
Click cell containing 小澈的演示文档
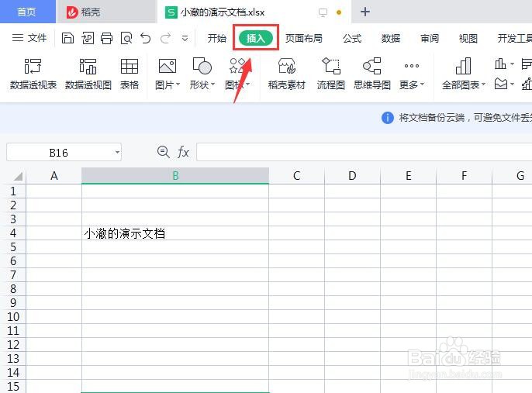[x=175, y=233]
